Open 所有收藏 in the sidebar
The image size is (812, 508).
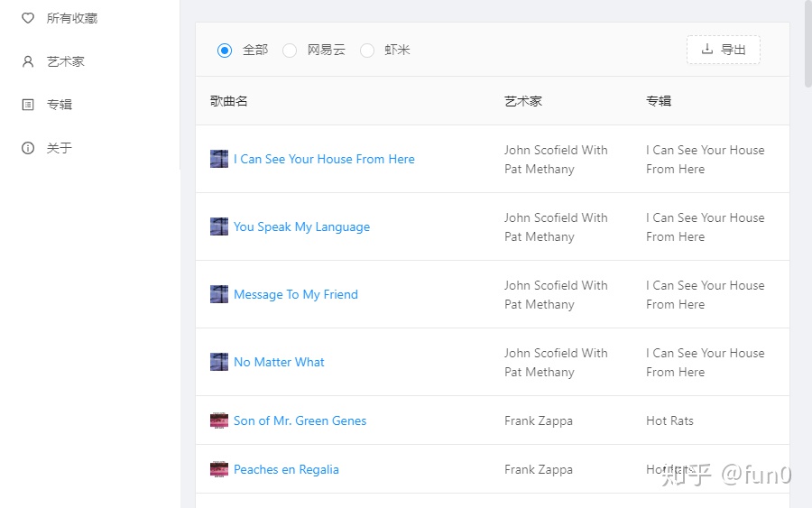[72, 18]
